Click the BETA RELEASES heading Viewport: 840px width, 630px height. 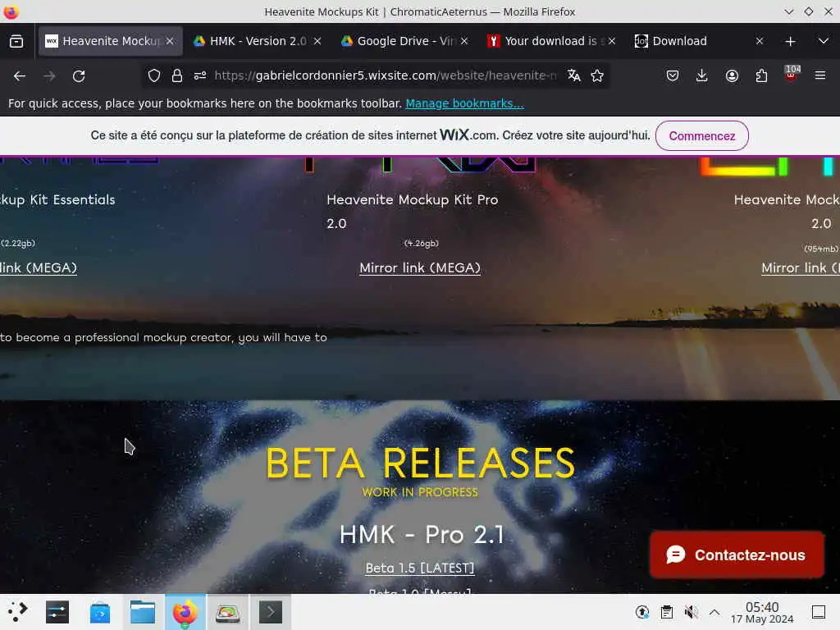point(420,463)
